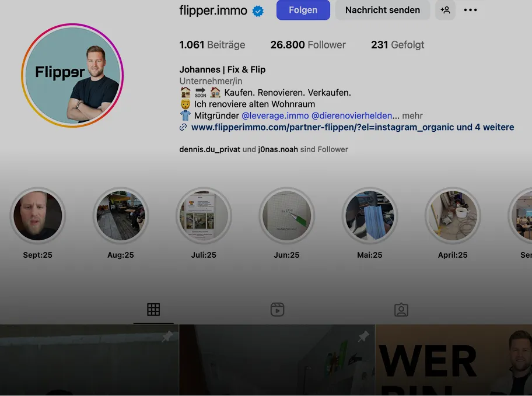Switch to the Reels tab

pos(277,310)
